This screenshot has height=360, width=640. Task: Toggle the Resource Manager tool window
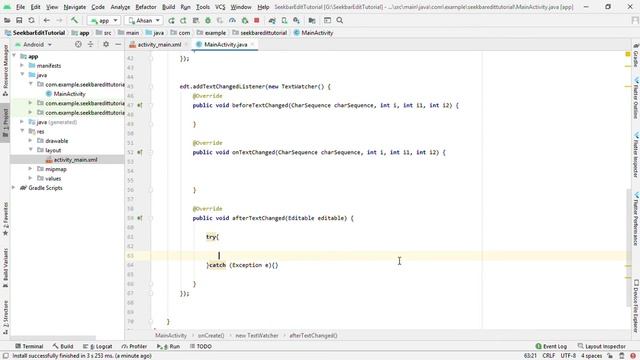5,70
